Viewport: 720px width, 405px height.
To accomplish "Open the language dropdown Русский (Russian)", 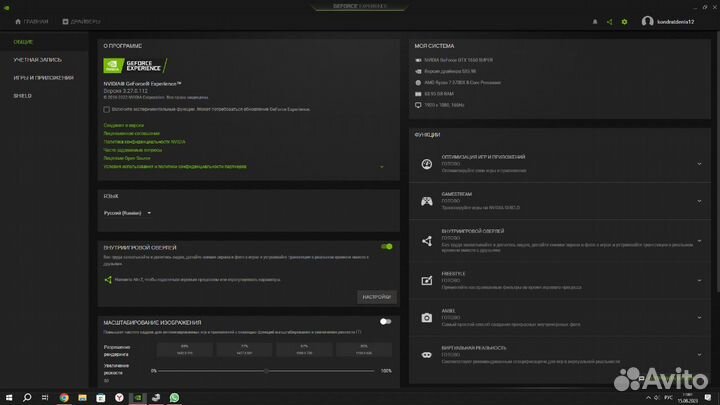I will (x=128, y=213).
